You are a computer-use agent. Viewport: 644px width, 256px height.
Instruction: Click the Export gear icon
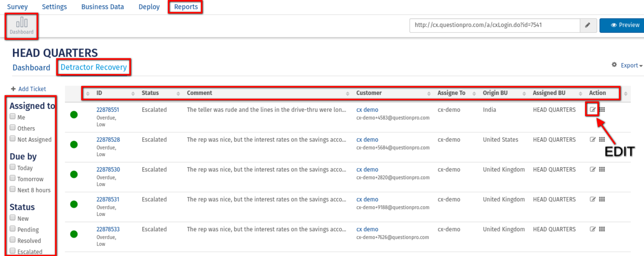coord(614,65)
